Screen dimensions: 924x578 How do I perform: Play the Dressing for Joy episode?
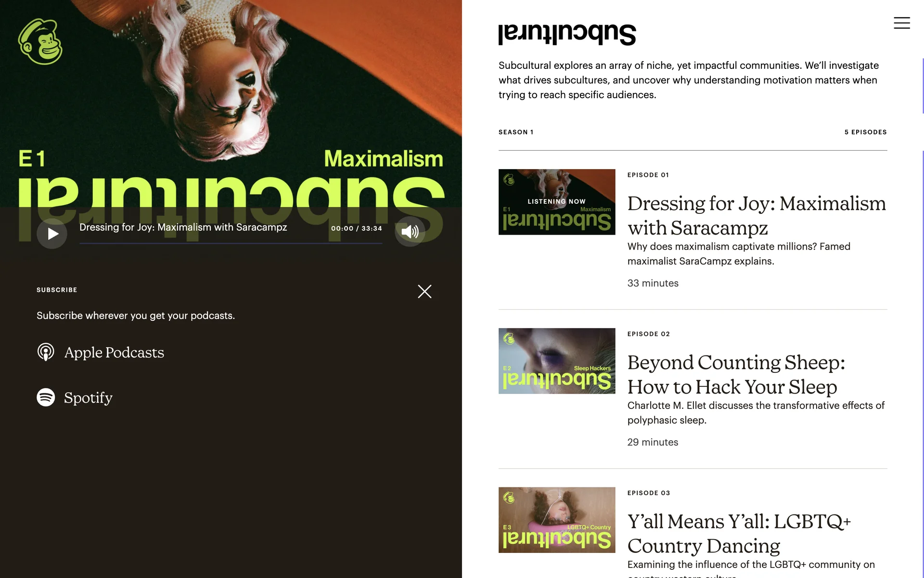(52, 234)
